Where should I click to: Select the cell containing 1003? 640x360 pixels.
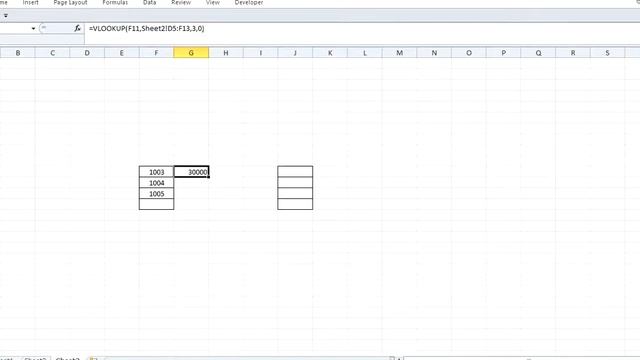click(x=156, y=172)
